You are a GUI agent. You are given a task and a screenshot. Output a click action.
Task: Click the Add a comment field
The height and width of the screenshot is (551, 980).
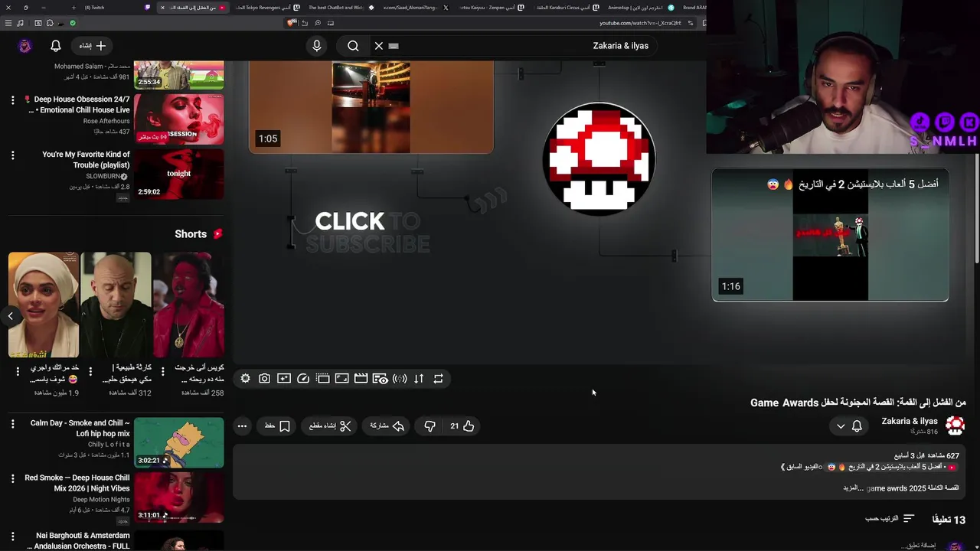point(919,546)
